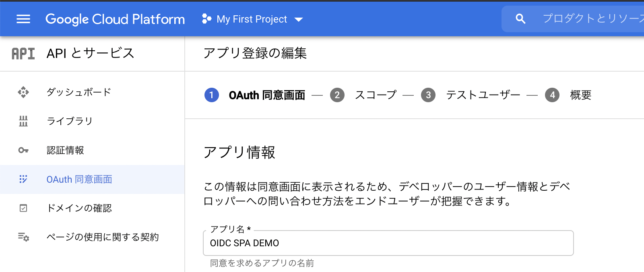Viewport: 644px width, 272px height.
Task: Open ダッシュボード from the sidebar
Action: click(x=78, y=92)
